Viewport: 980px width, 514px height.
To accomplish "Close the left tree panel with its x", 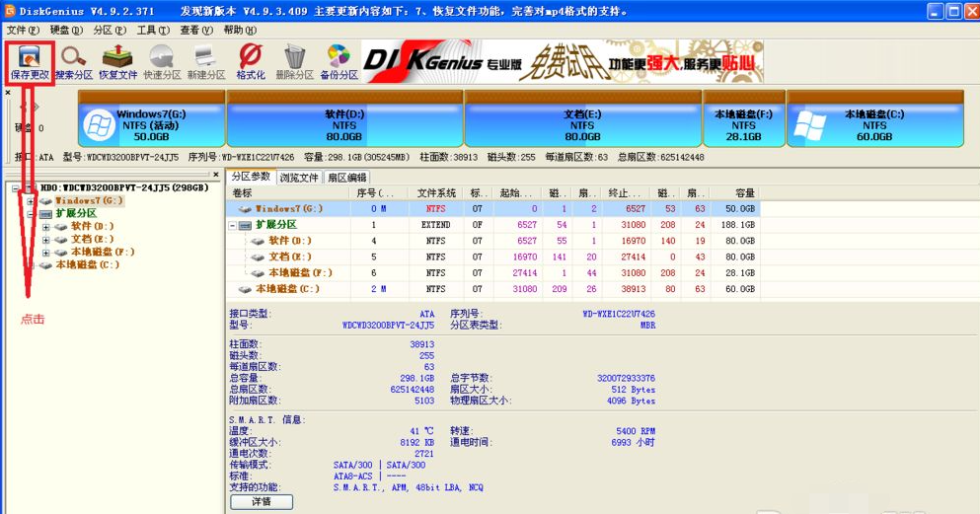I will pos(215,175).
